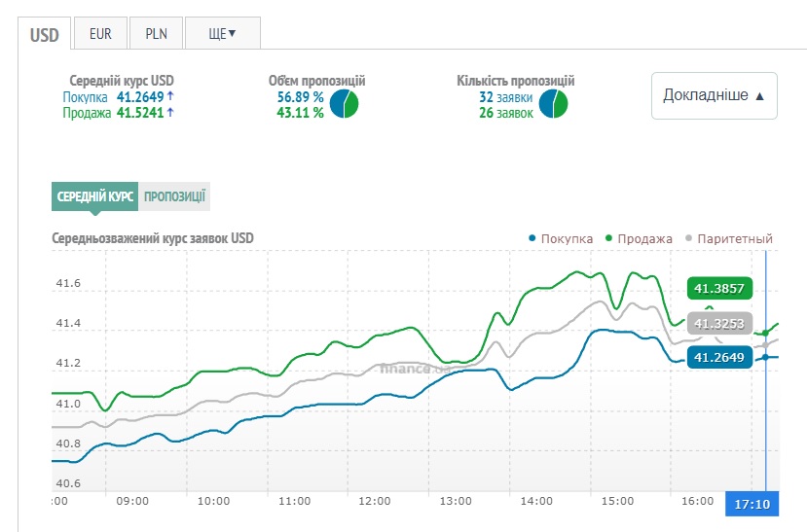Switch to the EUR currency tab
The image size is (807, 532).
(100, 34)
